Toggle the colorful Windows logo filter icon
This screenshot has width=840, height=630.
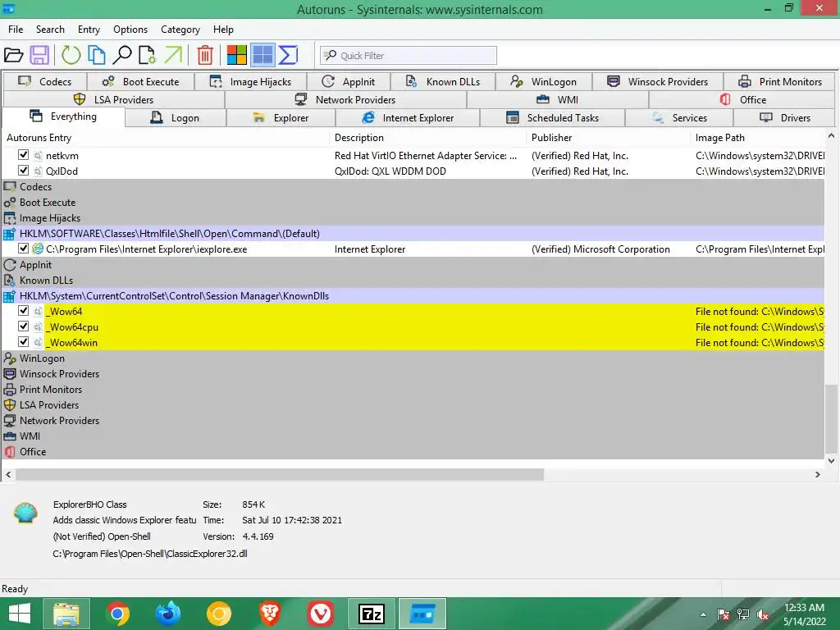tap(237, 55)
